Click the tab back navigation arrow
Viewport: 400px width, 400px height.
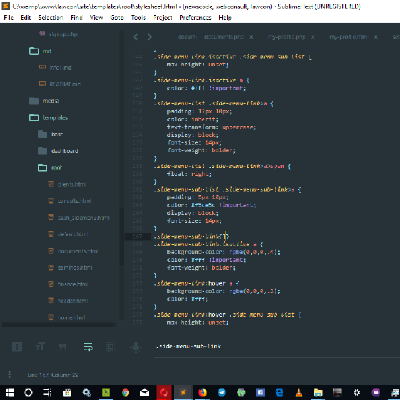click(136, 37)
